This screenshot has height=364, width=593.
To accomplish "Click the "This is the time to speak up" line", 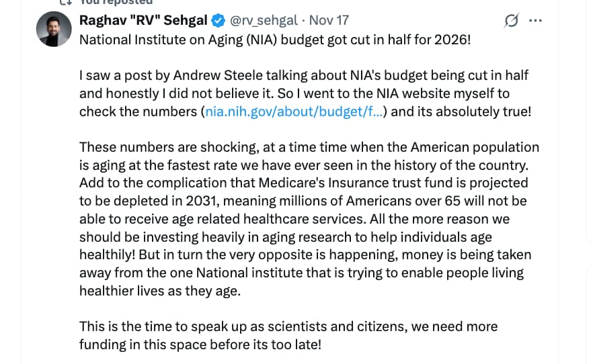I will [x=288, y=327].
